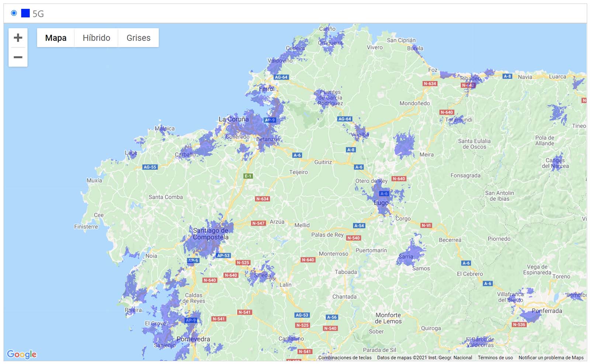This screenshot has height=364, width=590.
Task: Click the blue 5G legend color swatch
Action: point(25,13)
